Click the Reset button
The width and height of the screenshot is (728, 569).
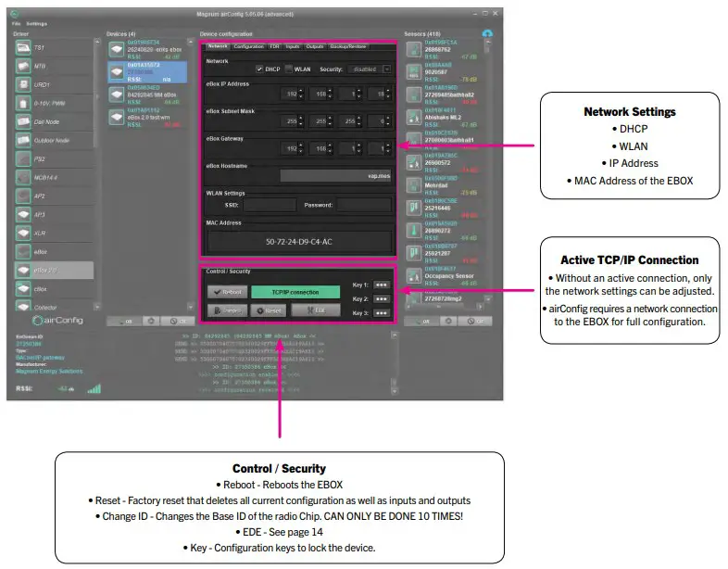tap(269, 310)
